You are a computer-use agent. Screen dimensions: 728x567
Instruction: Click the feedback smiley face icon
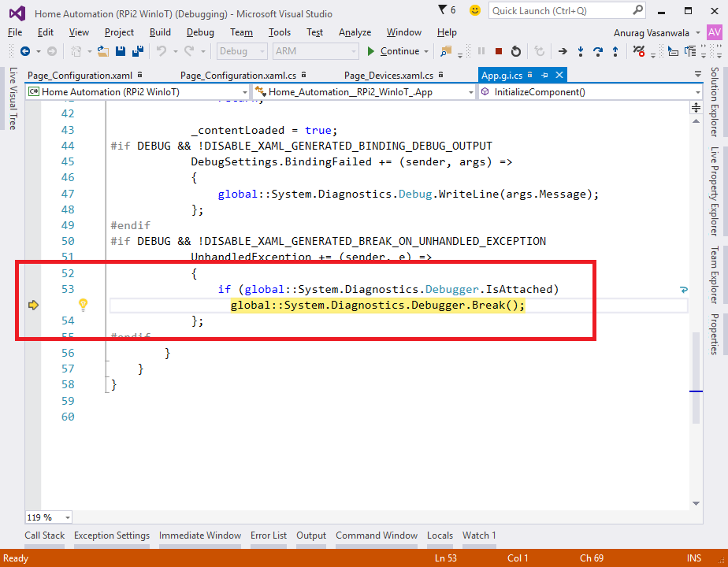click(474, 10)
